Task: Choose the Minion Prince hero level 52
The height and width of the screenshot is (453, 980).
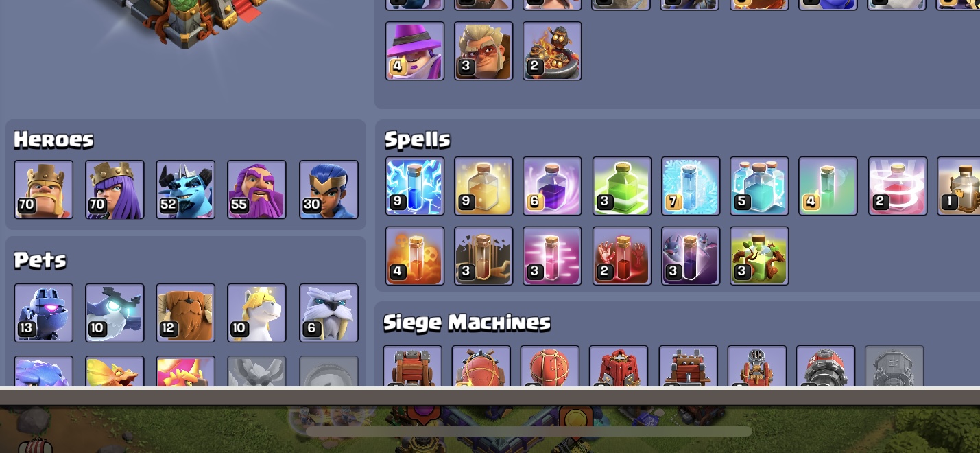Action: [185, 189]
